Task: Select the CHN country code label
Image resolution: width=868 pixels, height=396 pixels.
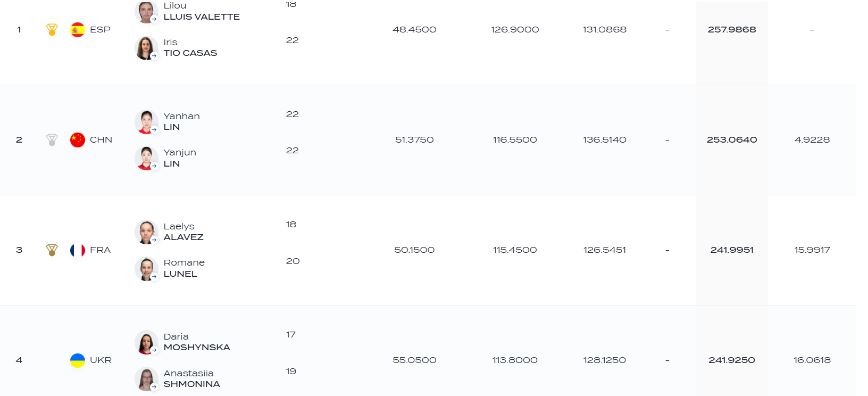Action: point(101,140)
